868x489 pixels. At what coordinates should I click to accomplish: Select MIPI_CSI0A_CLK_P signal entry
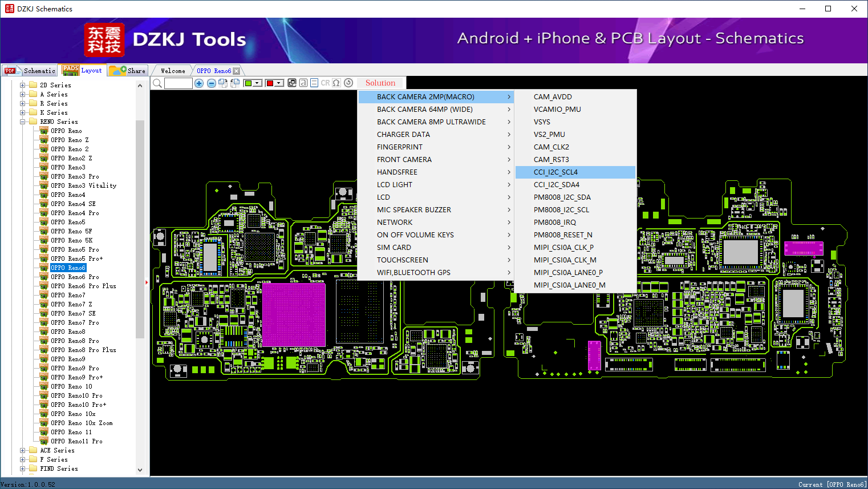coord(575,248)
